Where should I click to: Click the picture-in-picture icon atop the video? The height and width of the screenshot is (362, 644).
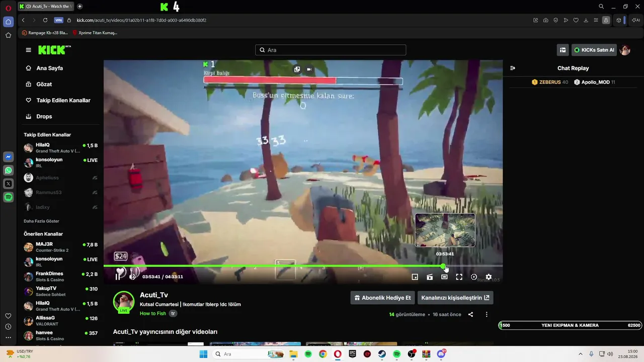point(297,69)
